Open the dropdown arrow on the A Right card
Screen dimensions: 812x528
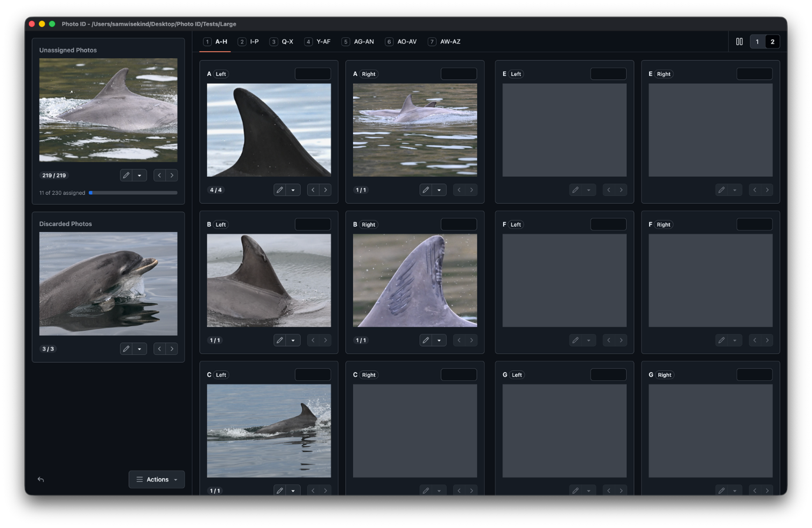point(440,190)
